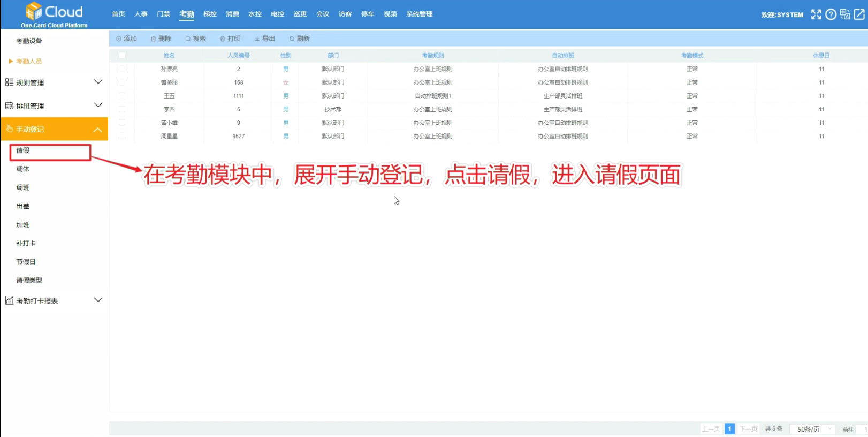Open the help question mark icon
Viewport: 868px width, 437px height.
pos(831,14)
